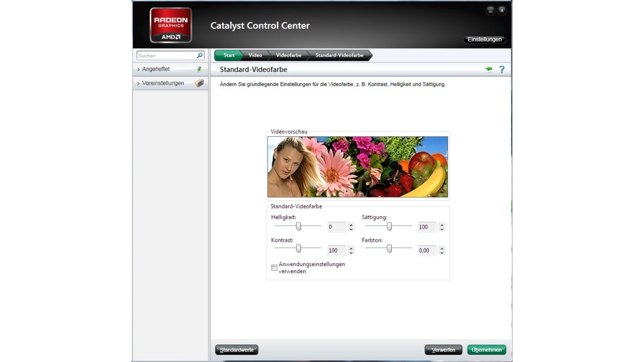Click the Helligkeit slider handle
Image resolution: width=644 pixels, height=362 pixels.
click(x=298, y=227)
